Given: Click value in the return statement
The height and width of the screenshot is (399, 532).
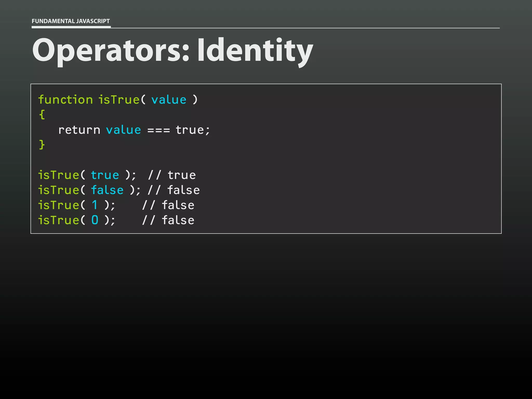Looking at the screenshot, I should click(123, 130).
